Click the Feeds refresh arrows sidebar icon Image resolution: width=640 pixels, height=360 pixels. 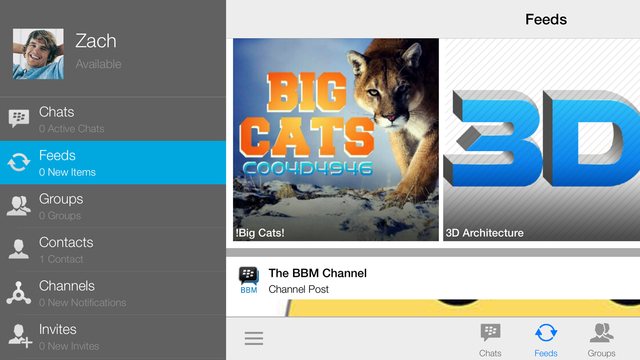(x=19, y=162)
